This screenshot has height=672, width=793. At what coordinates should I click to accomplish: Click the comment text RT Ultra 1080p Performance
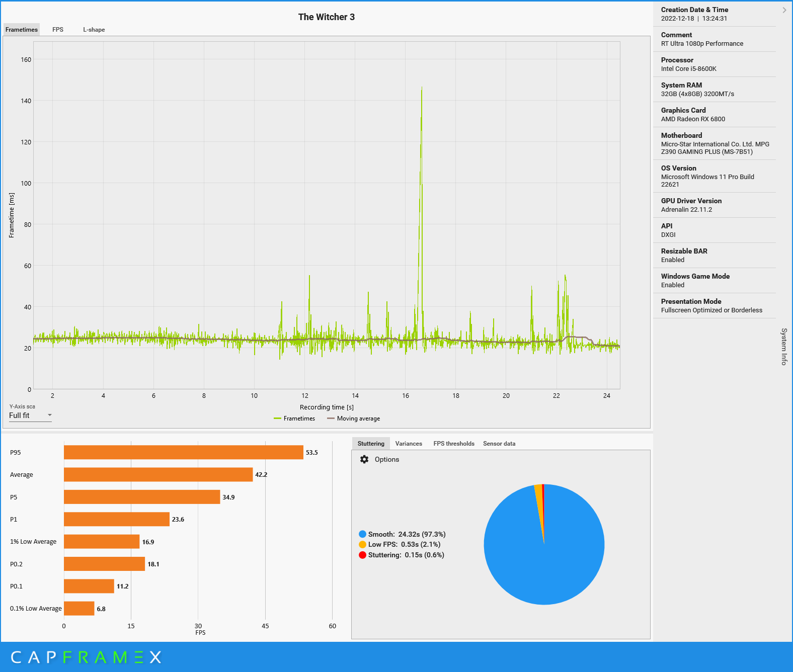point(702,44)
